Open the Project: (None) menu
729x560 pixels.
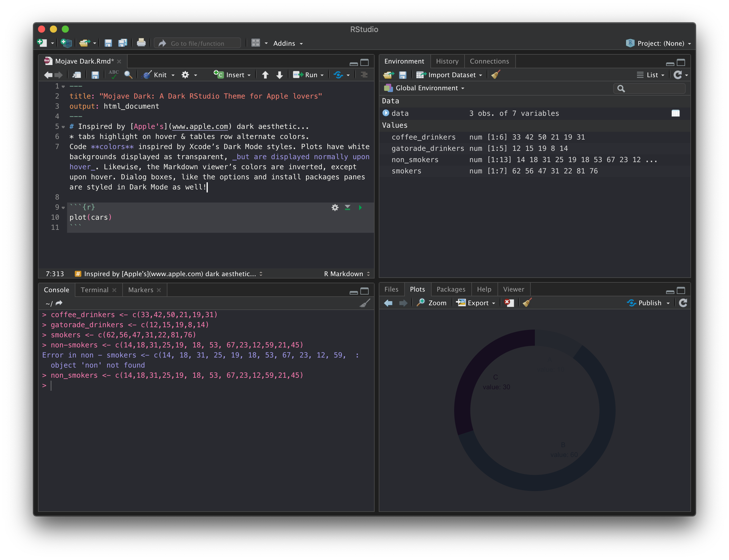(x=659, y=43)
